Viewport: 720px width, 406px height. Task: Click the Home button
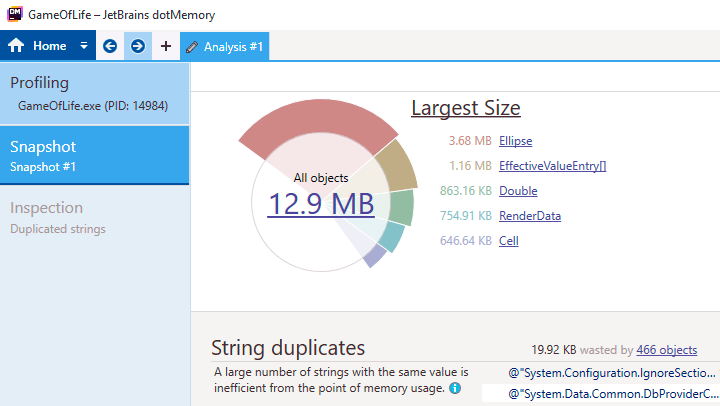click(x=38, y=46)
